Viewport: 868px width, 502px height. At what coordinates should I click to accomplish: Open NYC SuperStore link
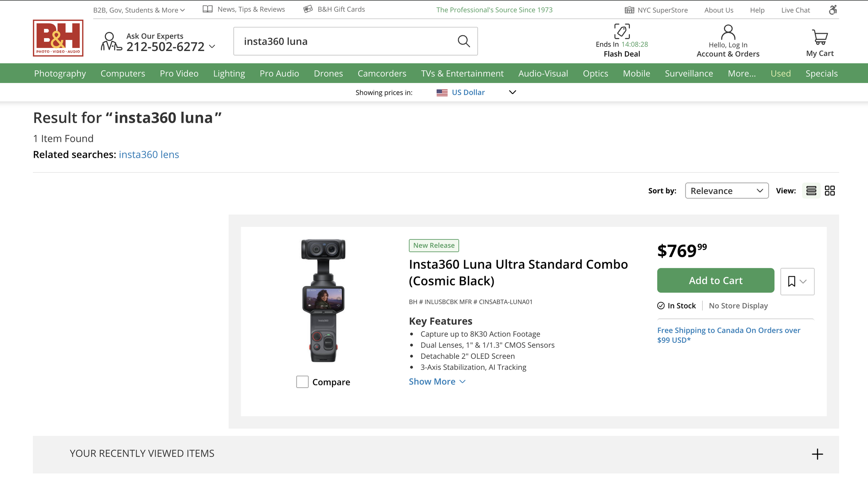pos(662,10)
